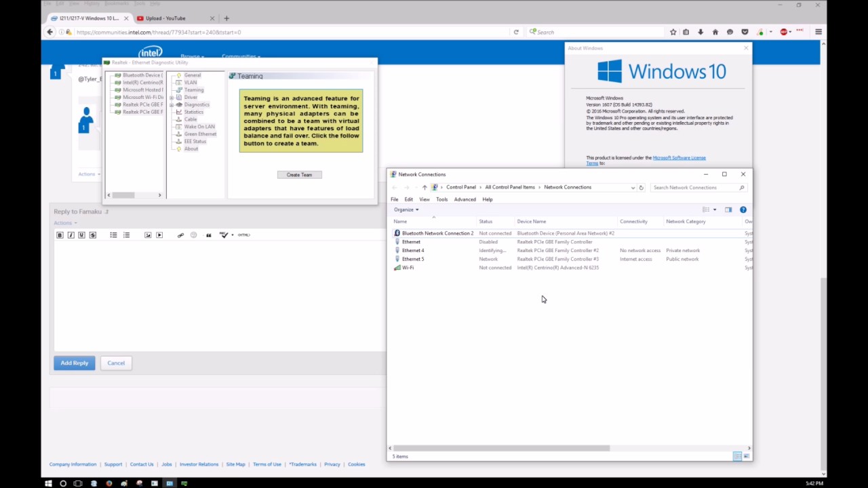Click the blue help icon in Network Connections
This screenshot has width=868, height=488.
[x=743, y=210]
